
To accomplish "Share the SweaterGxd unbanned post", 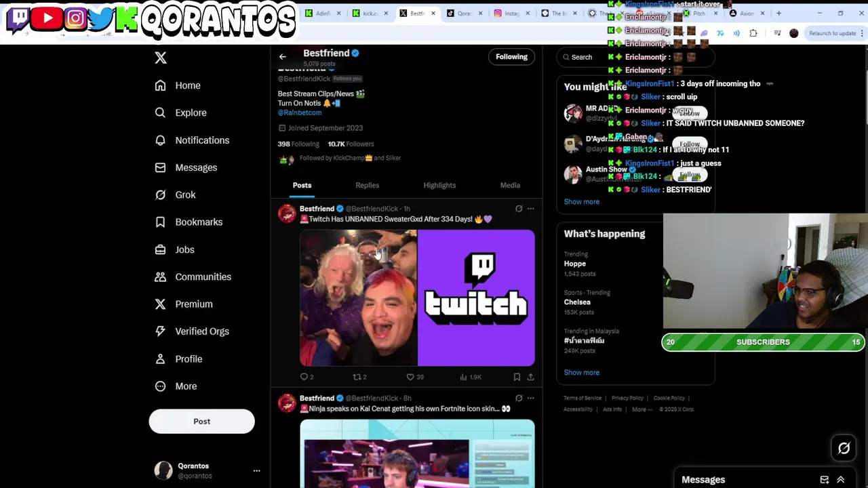I will tap(530, 377).
